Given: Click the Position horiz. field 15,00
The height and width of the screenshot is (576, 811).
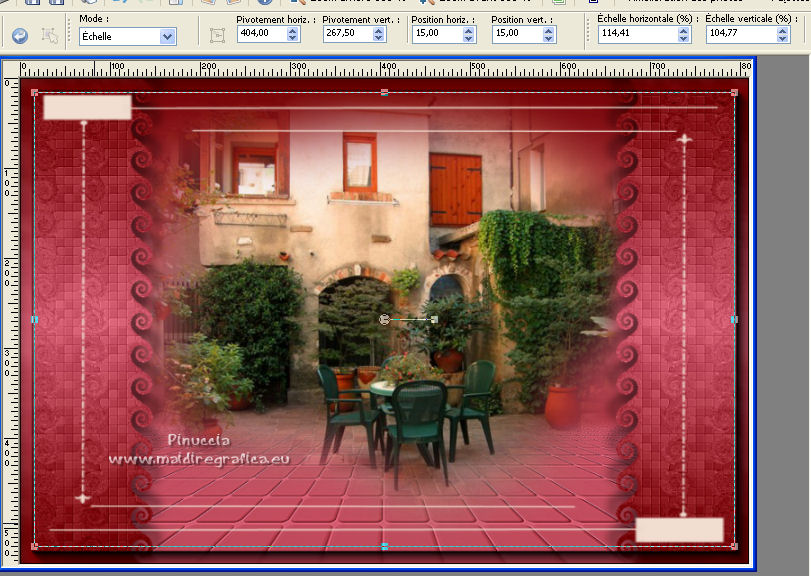Looking at the screenshot, I should click(x=438, y=33).
